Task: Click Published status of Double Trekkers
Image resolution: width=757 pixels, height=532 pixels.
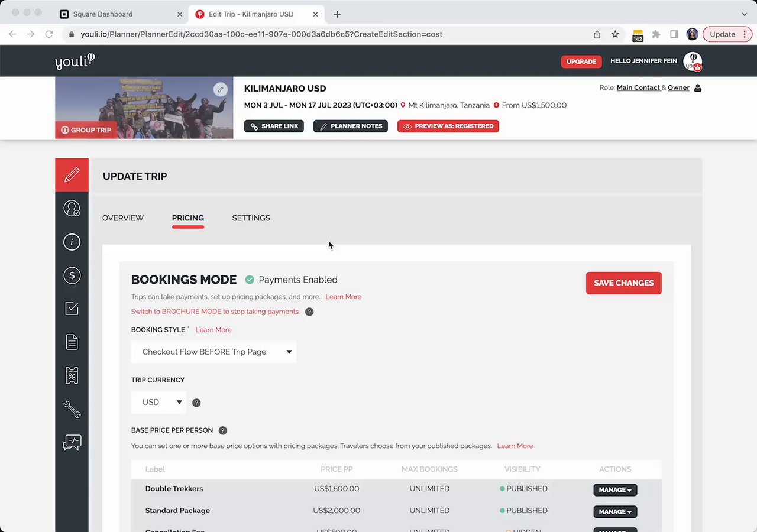Action: point(523,489)
